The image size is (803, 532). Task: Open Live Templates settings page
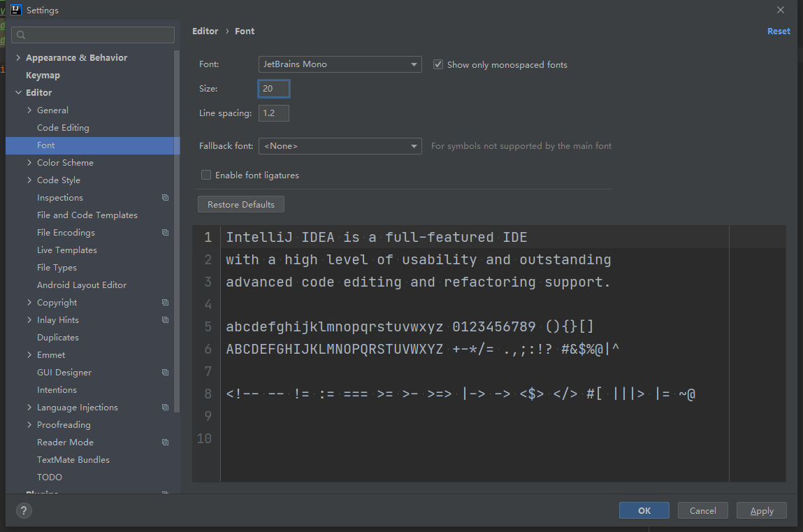(x=67, y=250)
